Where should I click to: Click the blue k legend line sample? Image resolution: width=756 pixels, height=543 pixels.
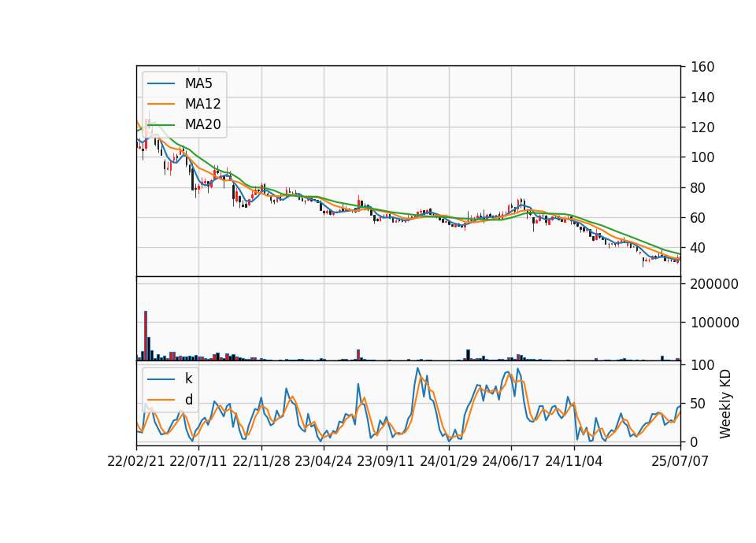click(161, 379)
